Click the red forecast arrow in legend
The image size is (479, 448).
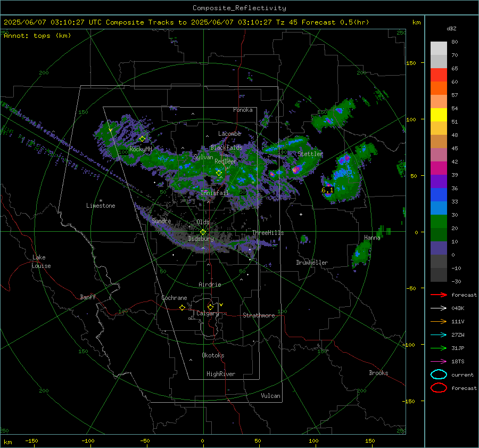(439, 295)
